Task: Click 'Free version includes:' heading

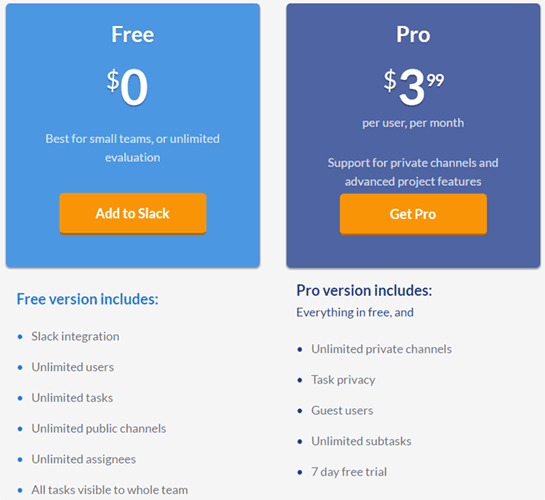Action: click(88, 299)
